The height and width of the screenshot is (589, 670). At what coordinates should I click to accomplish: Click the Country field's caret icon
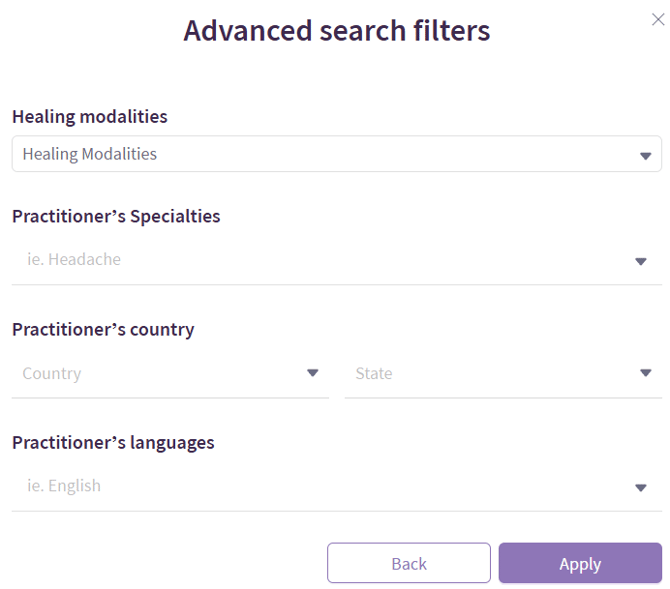point(312,373)
